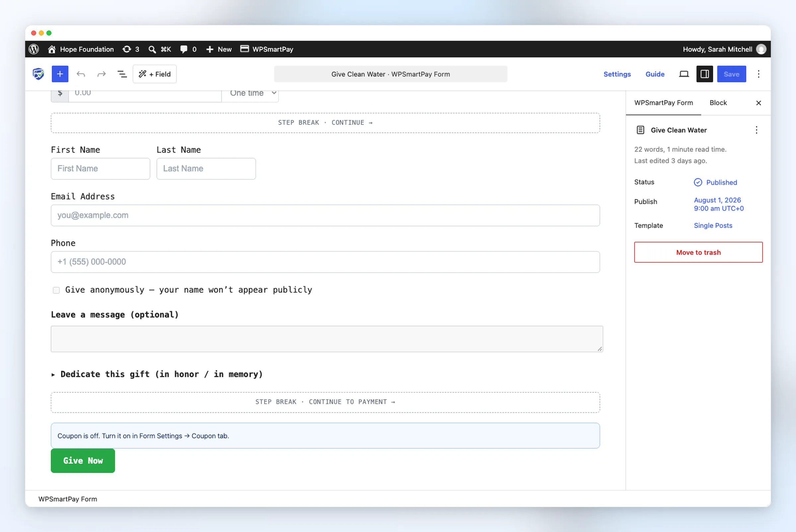Click the form title Give Clean Water bar
796x532 pixels.
pos(390,74)
